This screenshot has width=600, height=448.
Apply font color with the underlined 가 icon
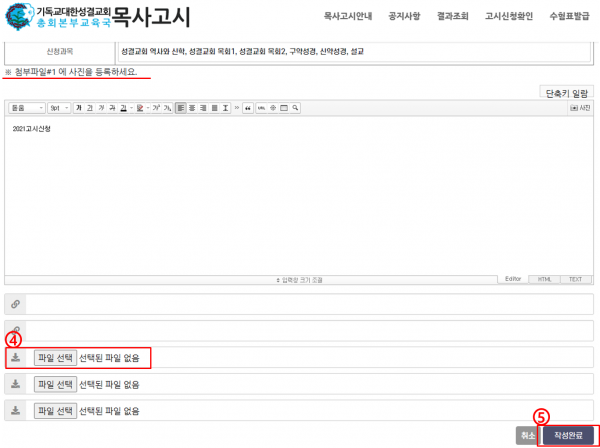tap(123, 108)
